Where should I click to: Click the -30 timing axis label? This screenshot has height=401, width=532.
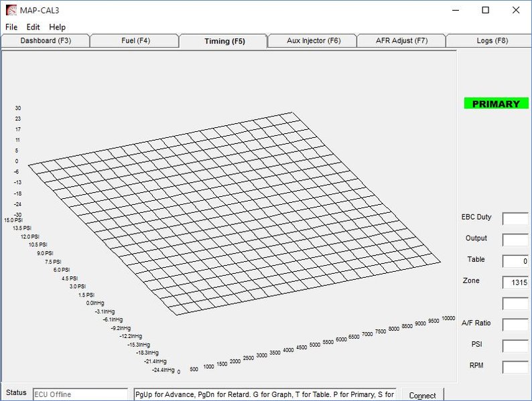[17, 215]
